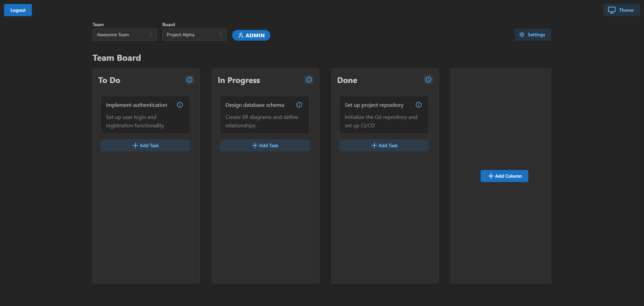
Task: Click the gear icon on Settings button
Action: (x=522, y=35)
